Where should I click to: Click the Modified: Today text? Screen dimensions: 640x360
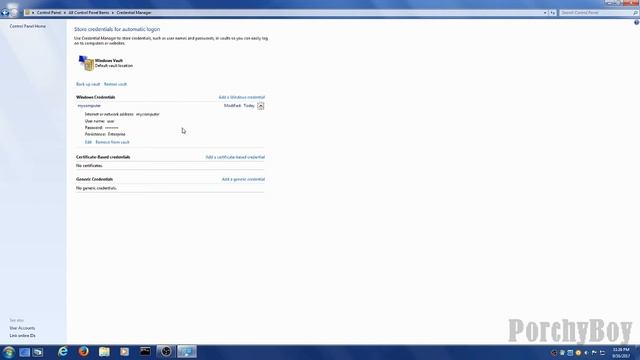[x=239, y=106]
